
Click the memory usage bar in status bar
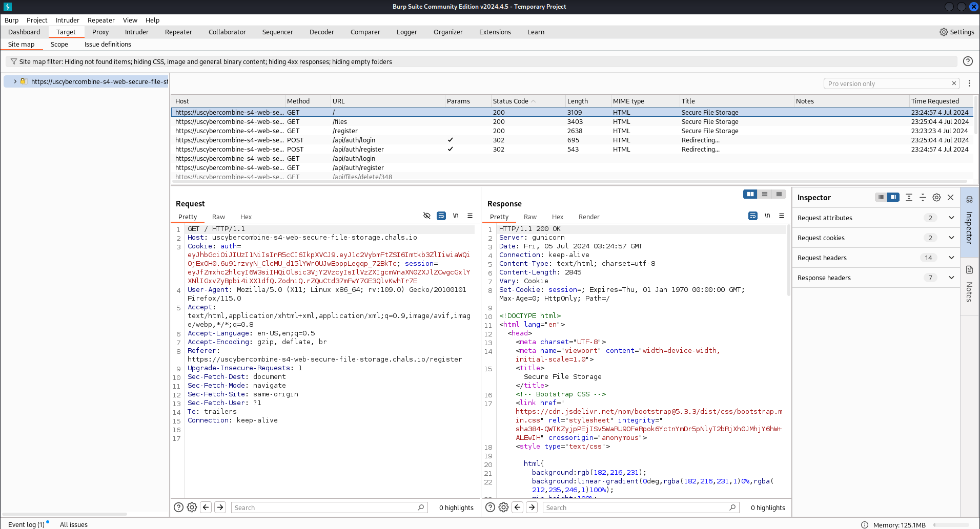tap(951, 525)
